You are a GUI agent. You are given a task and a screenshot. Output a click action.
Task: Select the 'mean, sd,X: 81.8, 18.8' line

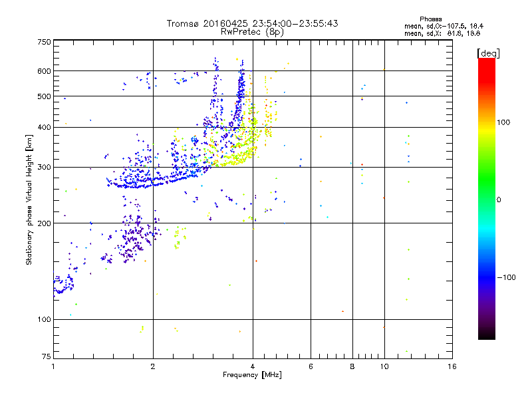click(442, 33)
